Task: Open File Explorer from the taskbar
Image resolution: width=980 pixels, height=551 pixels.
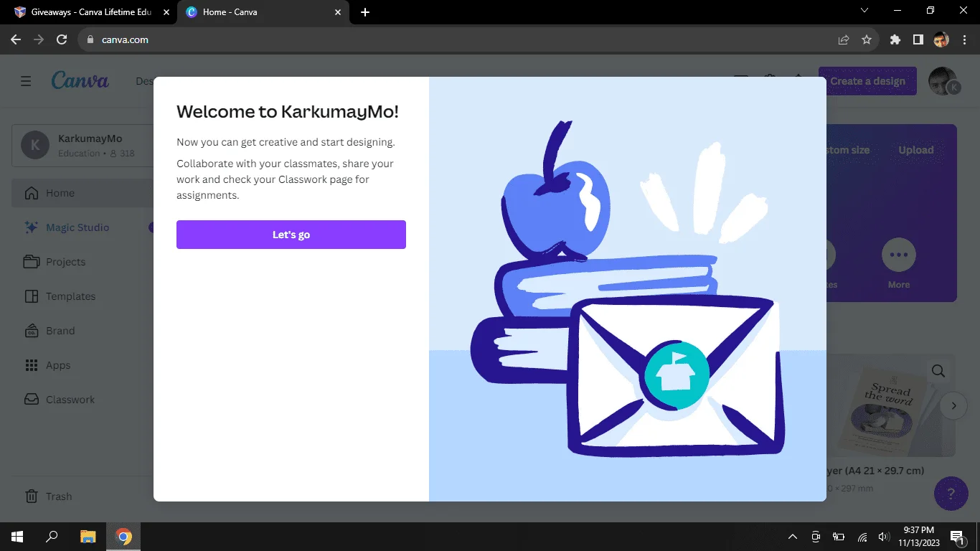Action: point(88,537)
